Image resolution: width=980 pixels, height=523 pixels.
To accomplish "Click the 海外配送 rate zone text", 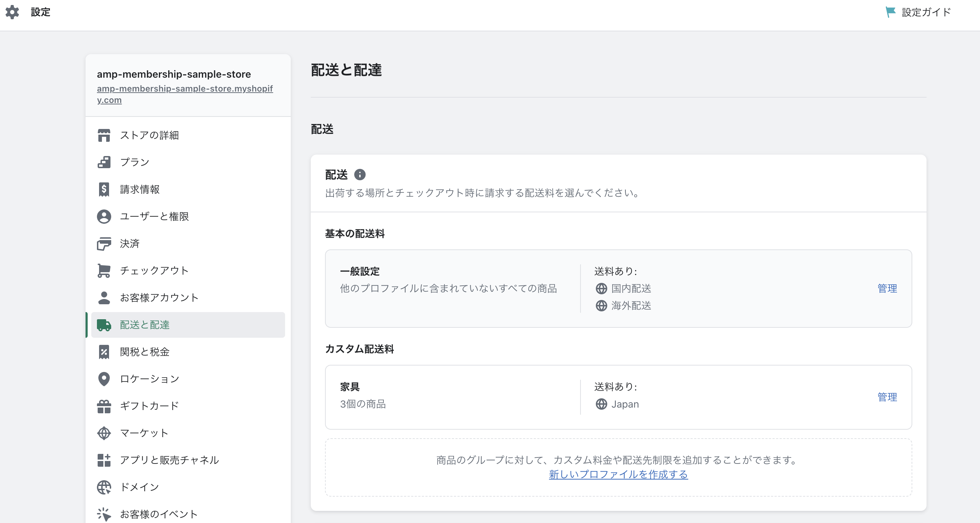I will pyautogui.click(x=631, y=305).
